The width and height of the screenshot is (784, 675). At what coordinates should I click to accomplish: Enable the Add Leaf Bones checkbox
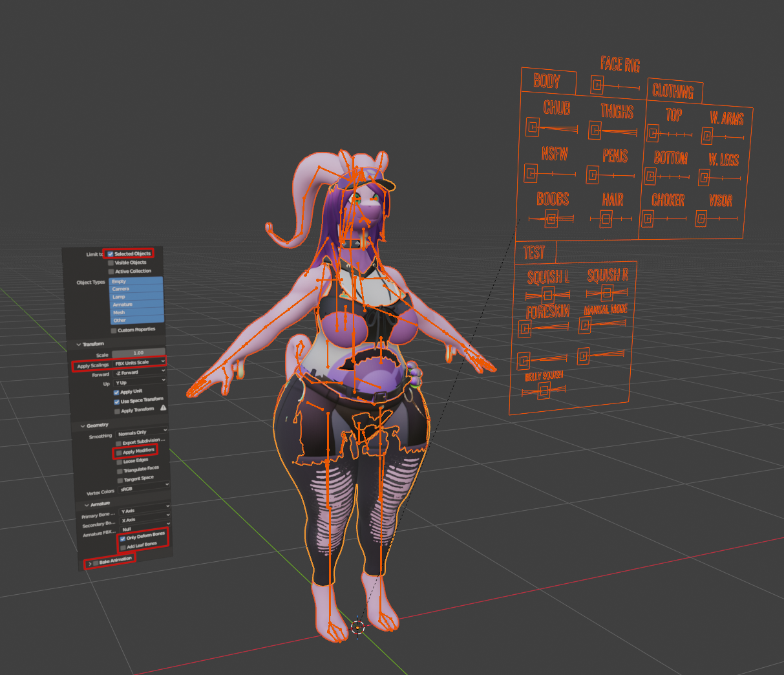click(x=123, y=548)
